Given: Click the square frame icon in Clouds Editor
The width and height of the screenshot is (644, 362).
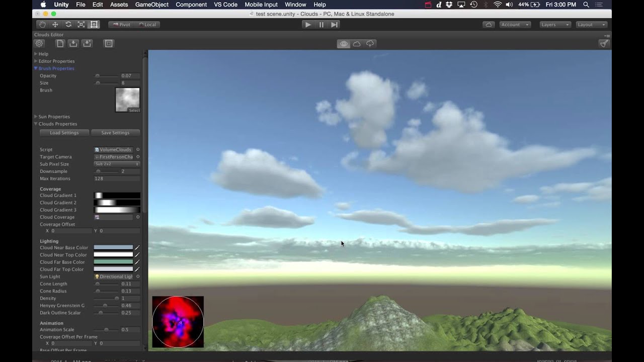Looking at the screenshot, I should coord(108,44).
